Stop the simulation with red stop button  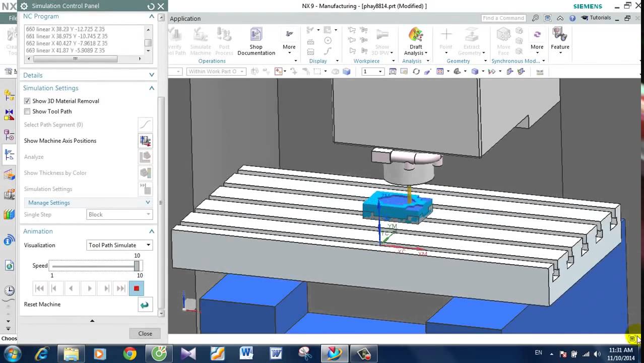(136, 288)
